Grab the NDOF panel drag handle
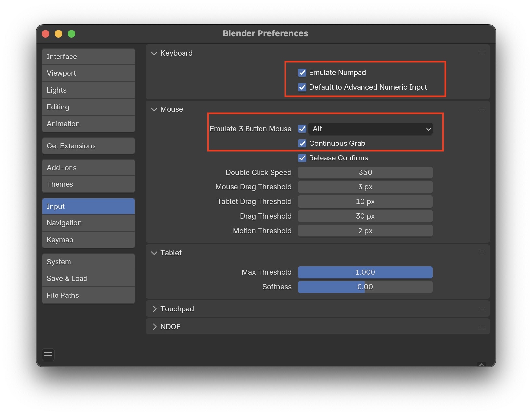The width and height of the screenshot is (532, 415). (x=482, y=326)
